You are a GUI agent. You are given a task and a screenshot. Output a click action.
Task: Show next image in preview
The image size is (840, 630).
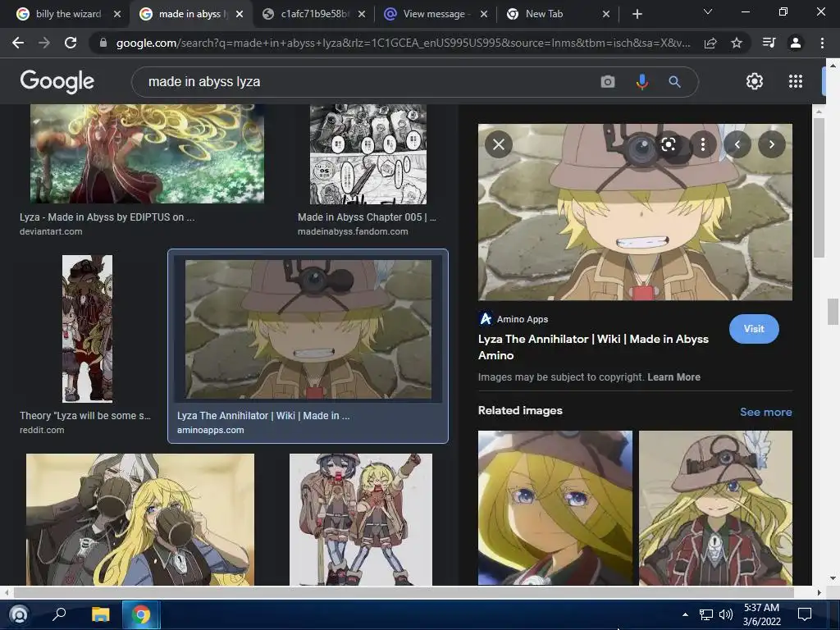coord(771,144)
